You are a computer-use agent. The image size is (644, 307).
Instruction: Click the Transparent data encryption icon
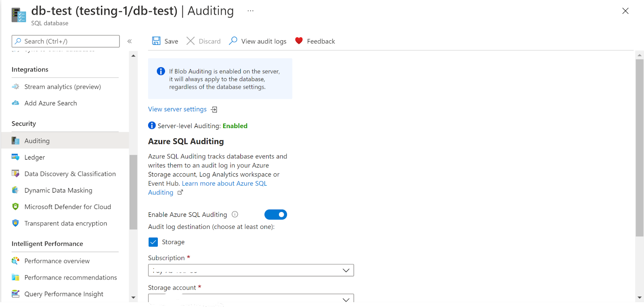point(16,223)
